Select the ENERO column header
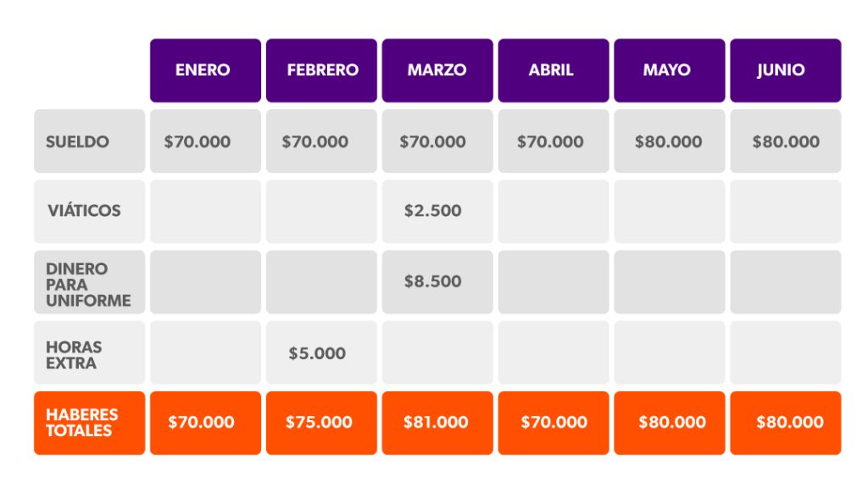Screen dimensions: 868x482 coord(205,70)
